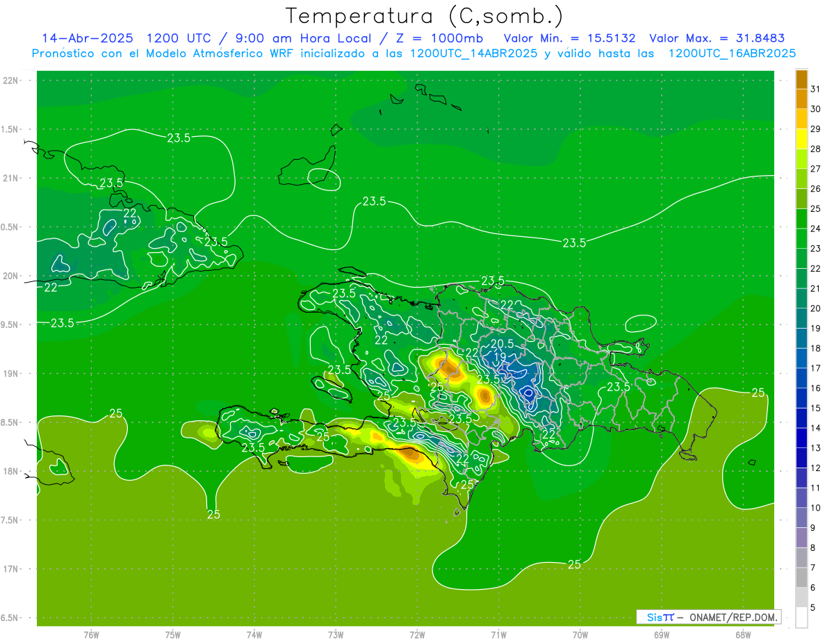Click the 19N latitude axis label
Screen dimensions: 834x644
pyautogui.click(x=11, y=374)
